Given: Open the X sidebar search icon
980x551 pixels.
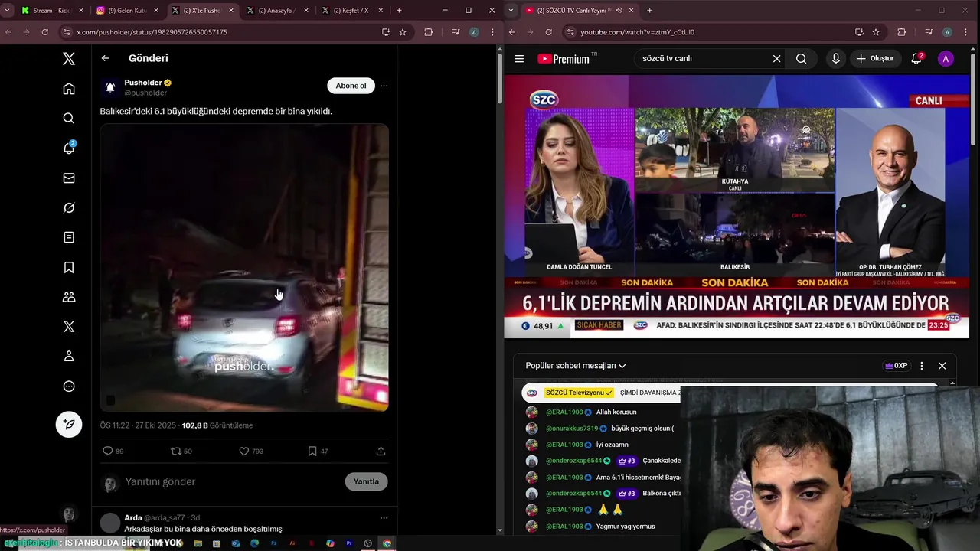Looking at the screenshot, I should pyautogui.click(x=69, y=119).
